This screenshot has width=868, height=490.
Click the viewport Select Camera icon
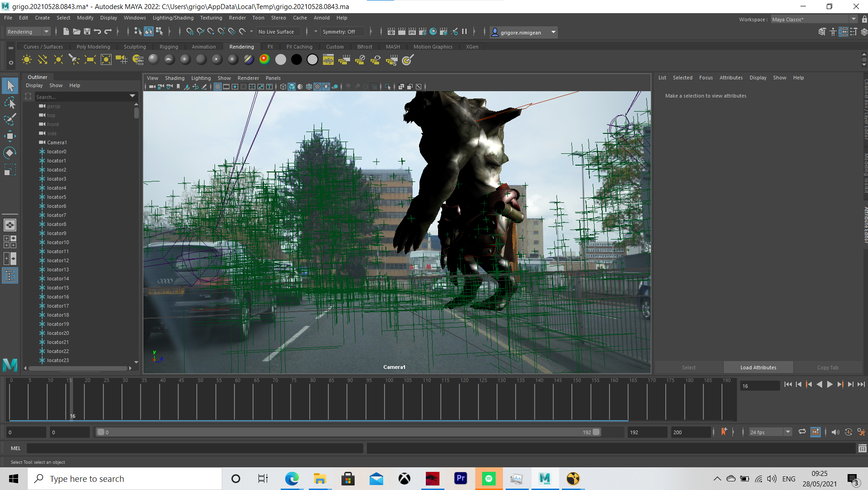click(152, 87)
